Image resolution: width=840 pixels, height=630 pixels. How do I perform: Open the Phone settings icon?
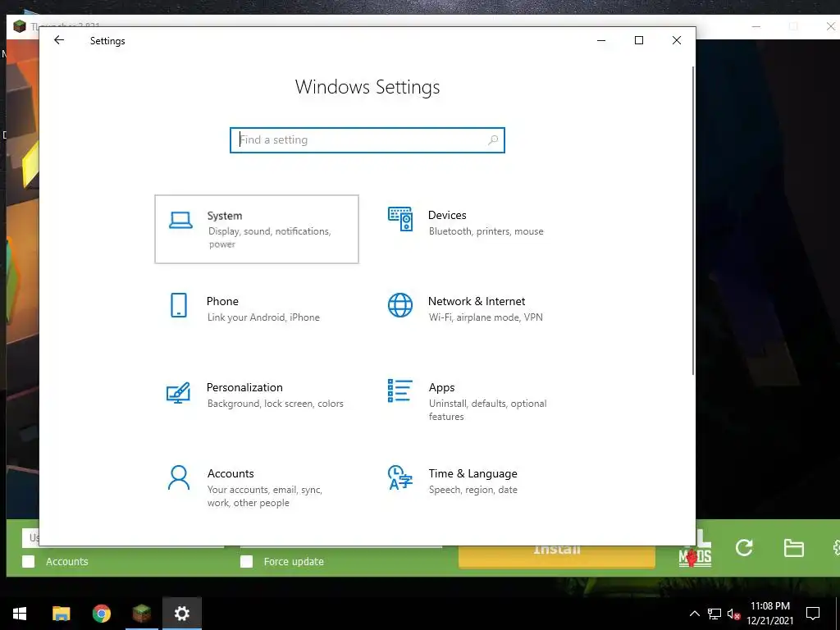[x=178, y=305]
